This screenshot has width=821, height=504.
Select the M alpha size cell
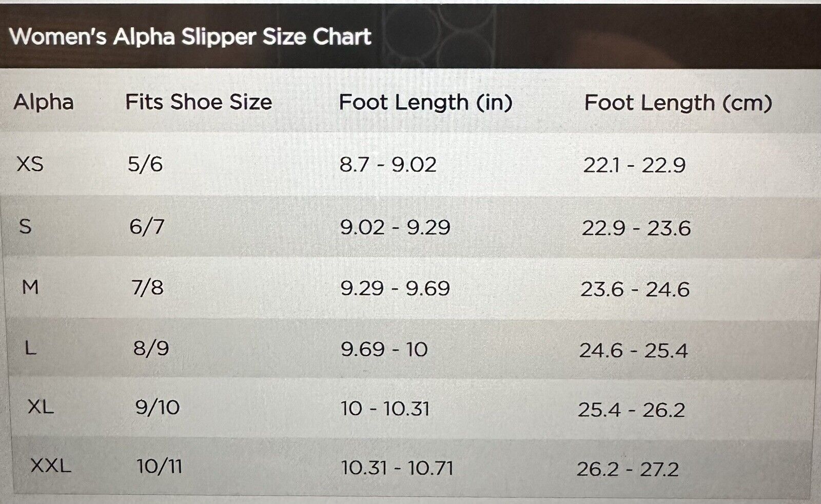[30, 287]
